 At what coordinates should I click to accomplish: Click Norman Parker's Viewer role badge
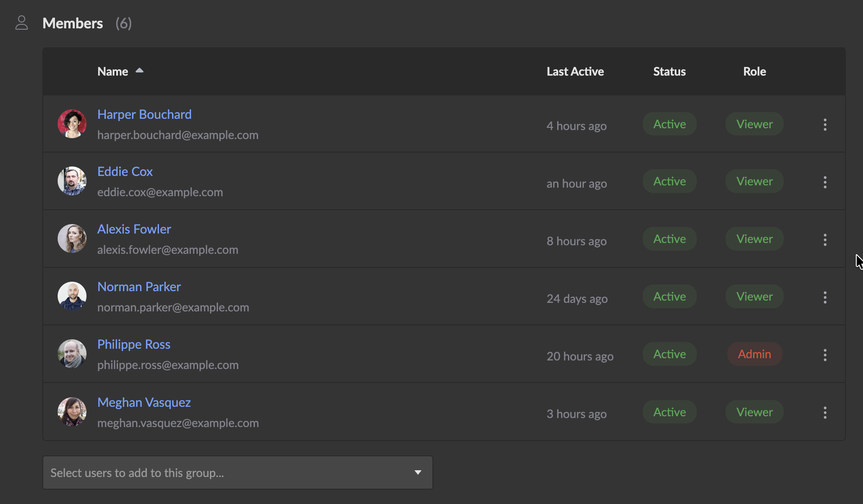pos(754,297)
